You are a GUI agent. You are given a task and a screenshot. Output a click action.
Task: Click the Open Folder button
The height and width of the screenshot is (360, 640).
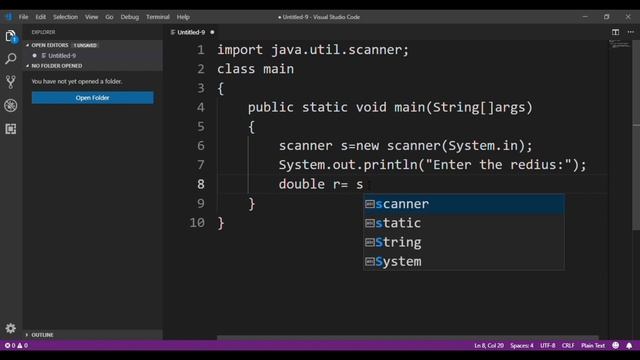pyautogui.click(x=93, y=98)
